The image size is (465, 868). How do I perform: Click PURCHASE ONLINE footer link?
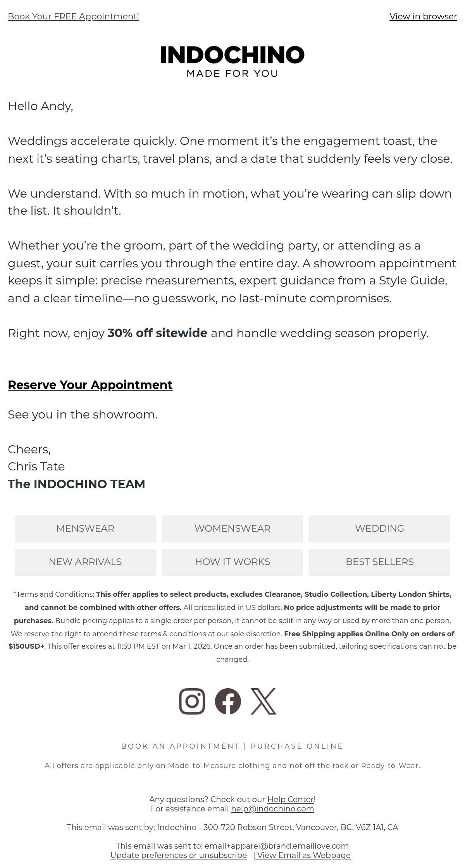coord(297,746)
